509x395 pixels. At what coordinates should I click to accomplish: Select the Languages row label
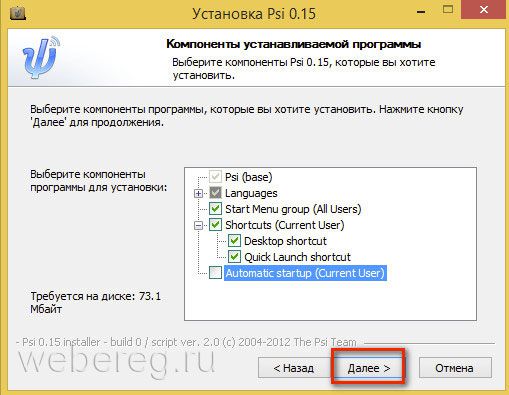pos(251,193)
